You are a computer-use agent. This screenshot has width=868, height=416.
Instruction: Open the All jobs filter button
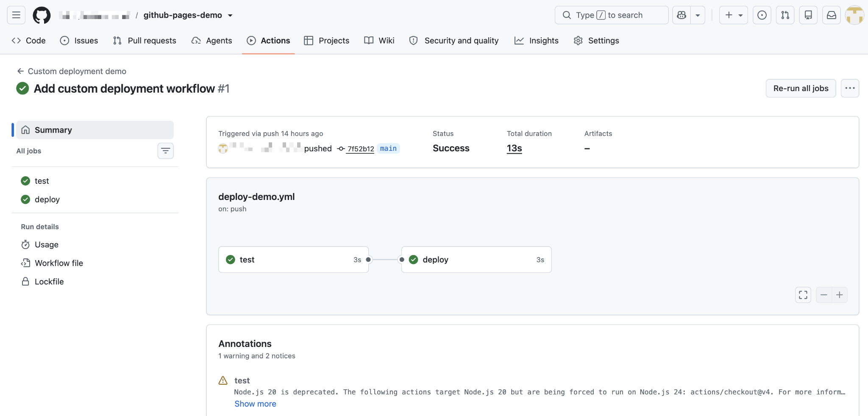coord(166,151)
